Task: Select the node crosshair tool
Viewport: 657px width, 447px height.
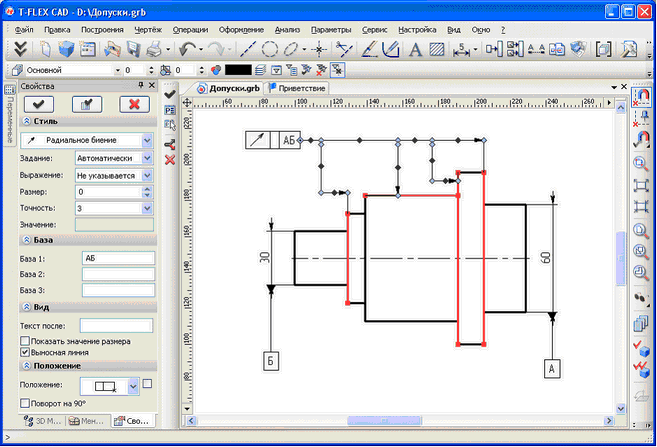Action: pyautogui.click(x=319, y=49)
